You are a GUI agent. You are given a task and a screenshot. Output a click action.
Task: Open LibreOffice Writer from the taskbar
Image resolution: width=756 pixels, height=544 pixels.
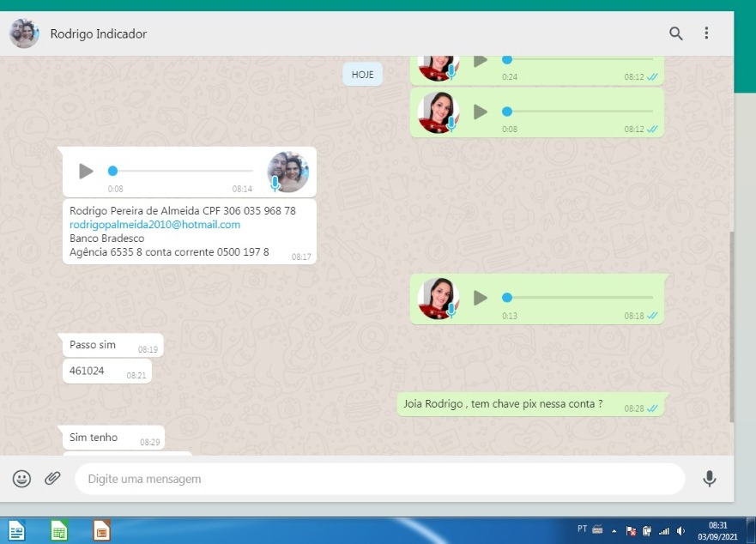point(17,531)
